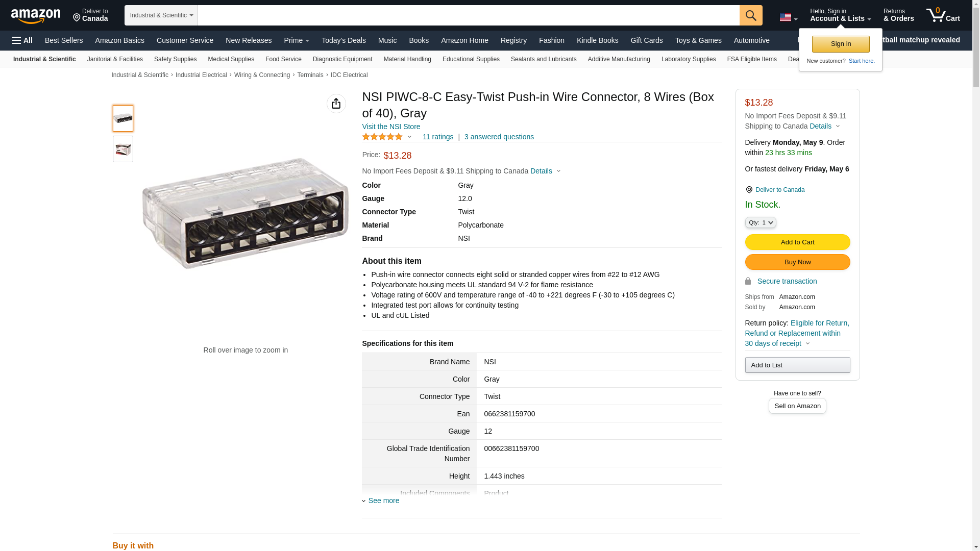980x551 pixels.
Task: Open the Industrial & Scientific search category dropdown
Action: tap(161, 15)
